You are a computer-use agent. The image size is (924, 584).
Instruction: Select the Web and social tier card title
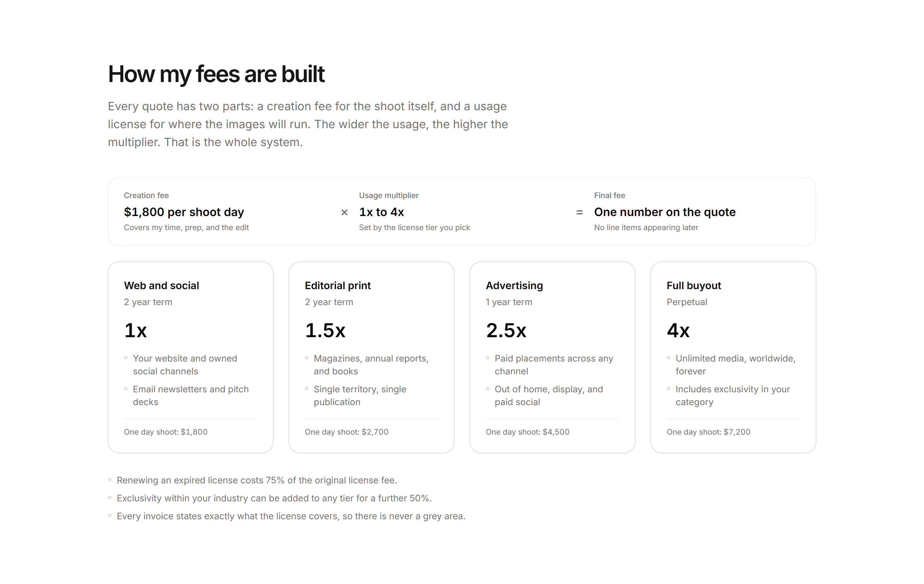click(161, 285)
